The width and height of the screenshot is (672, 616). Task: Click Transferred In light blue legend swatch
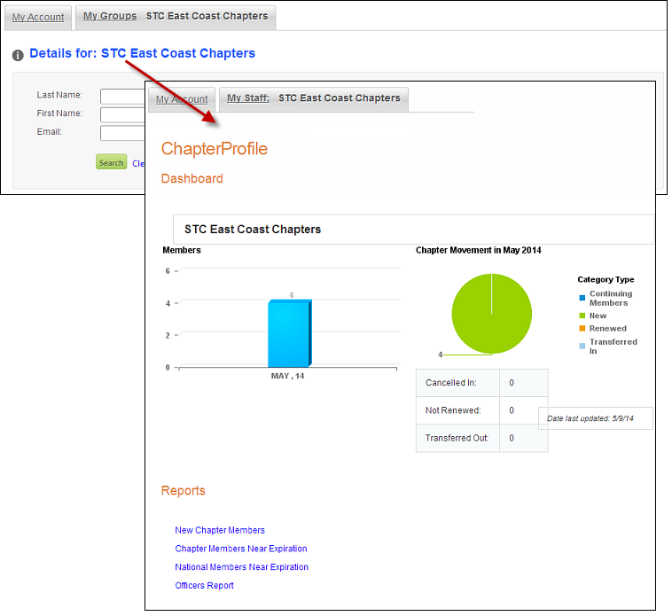point(582,347)
